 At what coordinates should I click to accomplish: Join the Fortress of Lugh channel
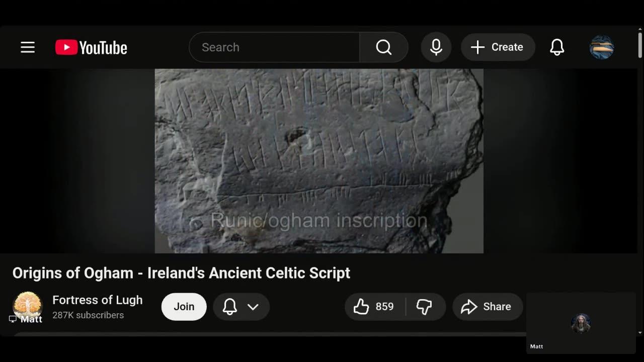(x=184, y=307)
